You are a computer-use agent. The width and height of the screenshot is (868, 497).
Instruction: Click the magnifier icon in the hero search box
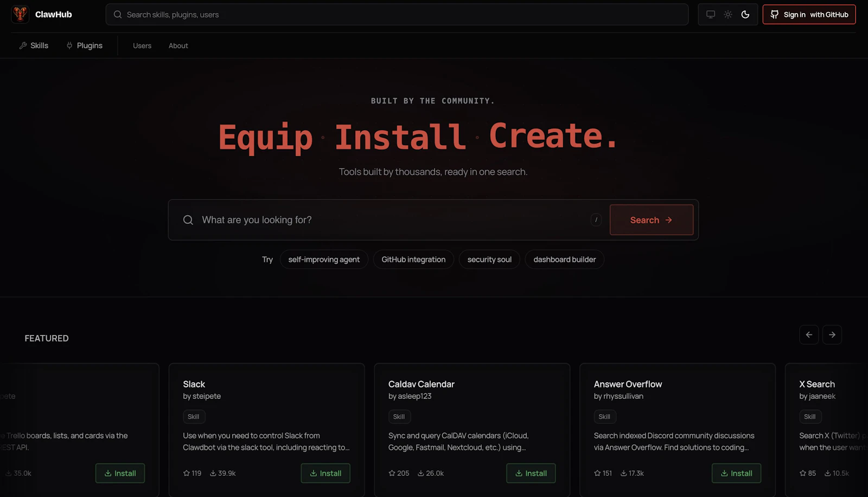pyautogui.click(x=188, y=220)
